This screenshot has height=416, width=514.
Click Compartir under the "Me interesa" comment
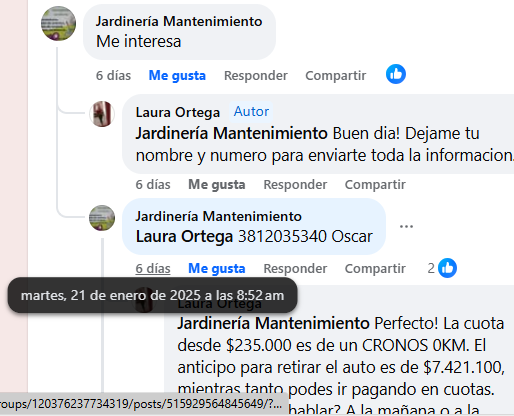pyautogui.click(x=336, y=75)
